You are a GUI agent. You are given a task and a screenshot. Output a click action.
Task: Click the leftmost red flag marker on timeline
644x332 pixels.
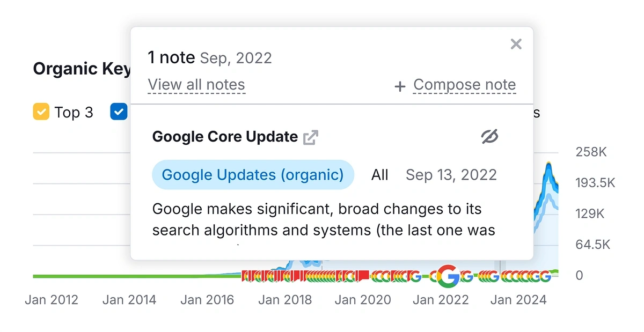[246, 276]
